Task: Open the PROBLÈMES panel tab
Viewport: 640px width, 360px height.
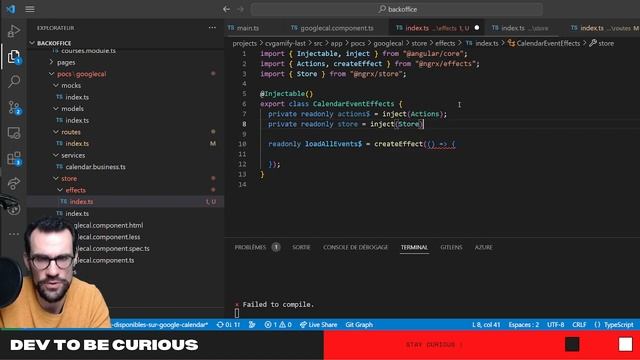Action: (x=250, y=247)
